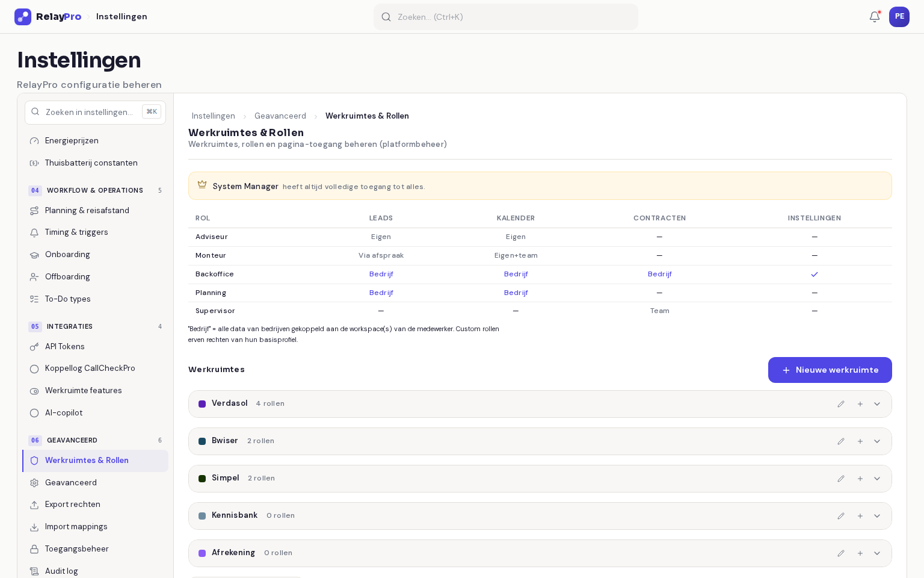This screenshot has height=578, width=924.
Task: Click the upload icon of Export rechten
Action: point(34,505)
